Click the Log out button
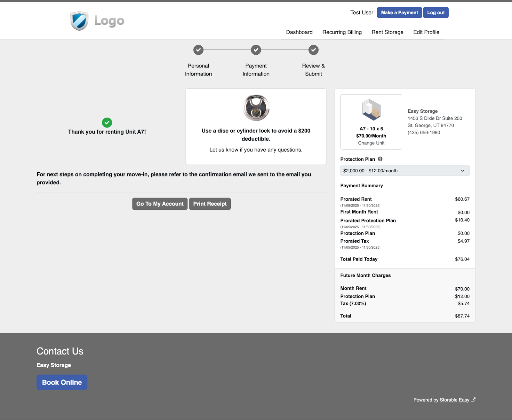The width and height of the screenshot is (512, 420). point(436,13)
